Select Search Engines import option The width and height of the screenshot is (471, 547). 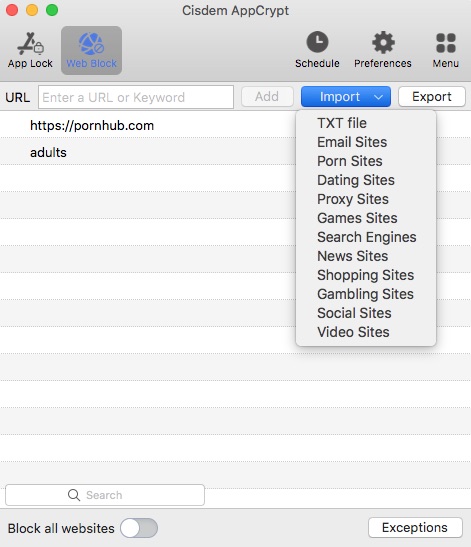coord(367,237)
